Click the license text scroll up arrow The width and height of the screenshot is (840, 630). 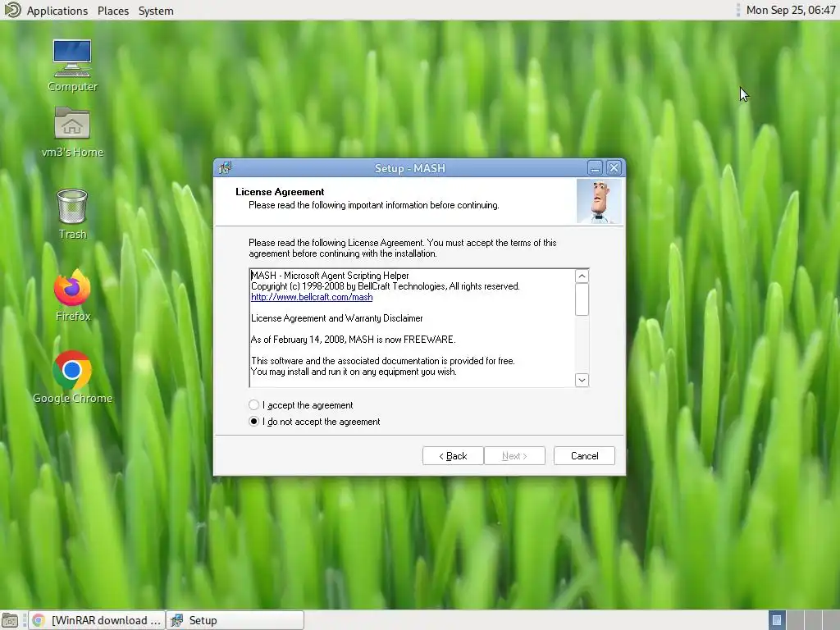[582, 276]
